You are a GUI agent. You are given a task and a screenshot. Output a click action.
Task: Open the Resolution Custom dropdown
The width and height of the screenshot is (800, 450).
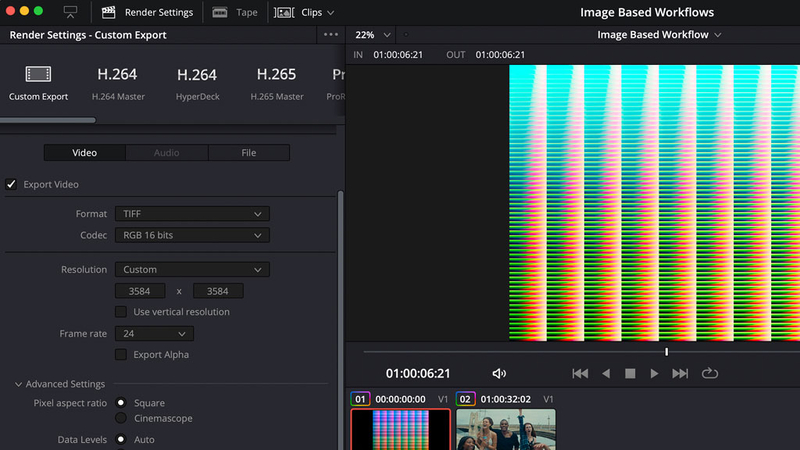[192, 269]
